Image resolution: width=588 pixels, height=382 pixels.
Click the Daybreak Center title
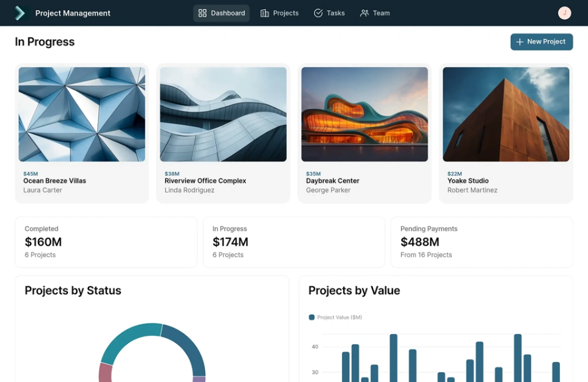click(333, 181)
